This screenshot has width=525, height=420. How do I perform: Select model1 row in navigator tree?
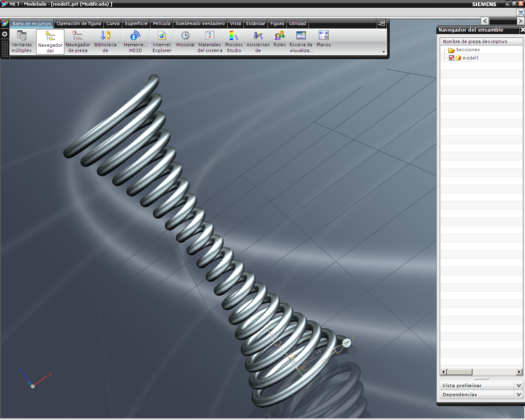(x=482, y=58)
